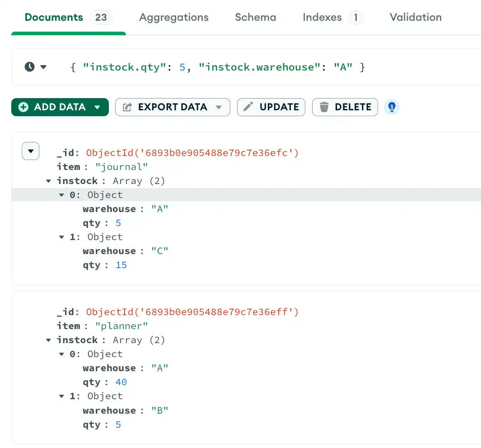Click the trash icon on the Delete button
The image size is (481, 448).
coord(324,107)
